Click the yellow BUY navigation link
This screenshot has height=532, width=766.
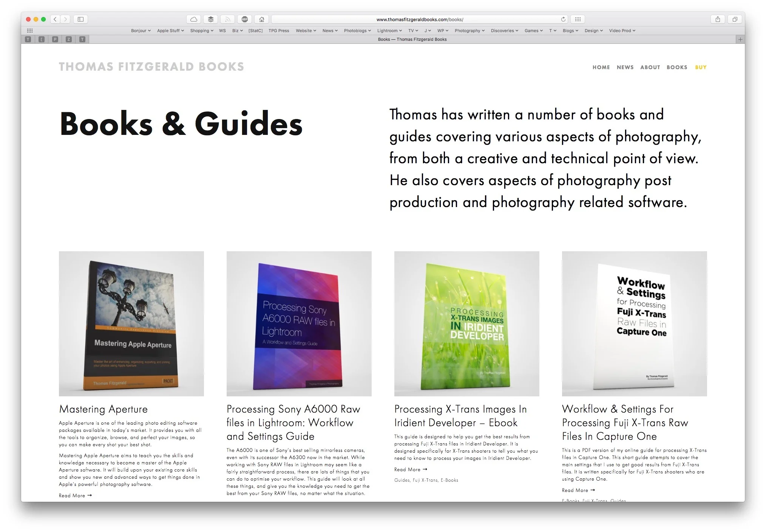(701, 67)
